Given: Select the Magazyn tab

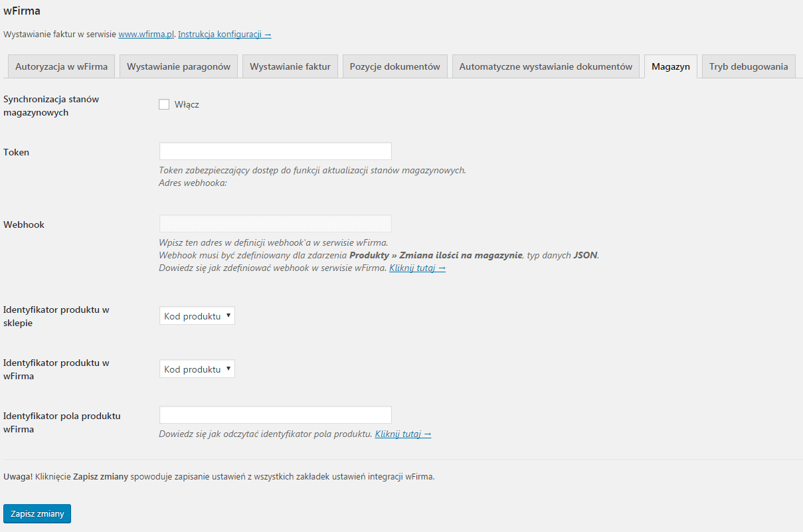Looking at the screenshot, I should coord(671,66).
